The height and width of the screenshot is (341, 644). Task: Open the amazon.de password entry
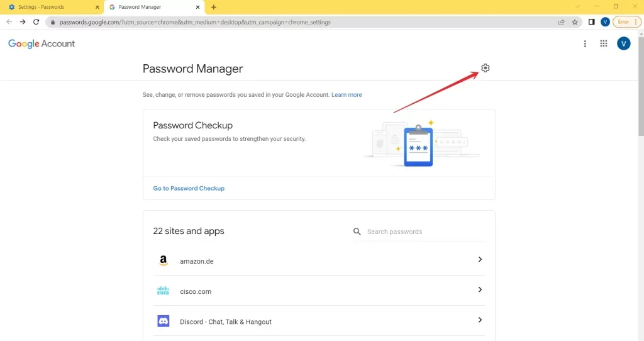coord(319,260)
